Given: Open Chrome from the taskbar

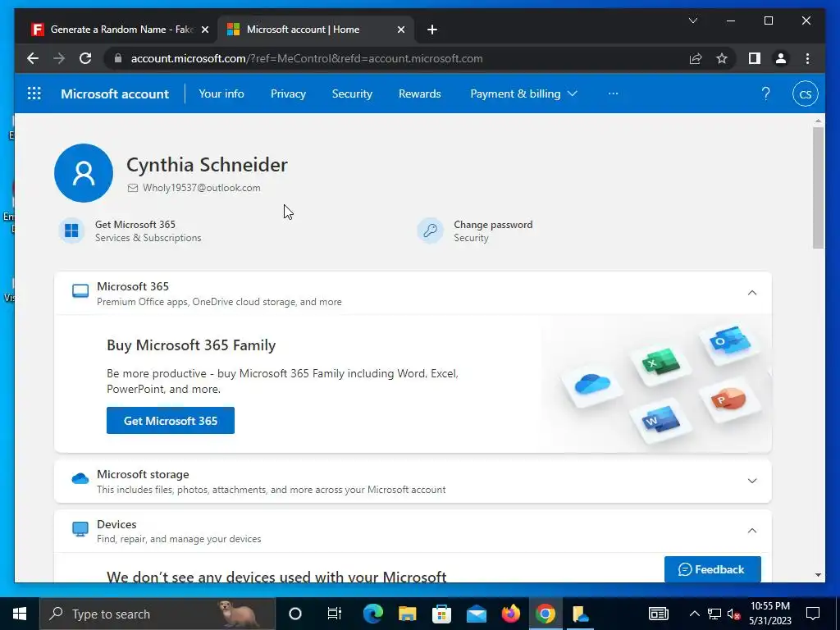Looking at the screenshot, I should pos(545,614).
